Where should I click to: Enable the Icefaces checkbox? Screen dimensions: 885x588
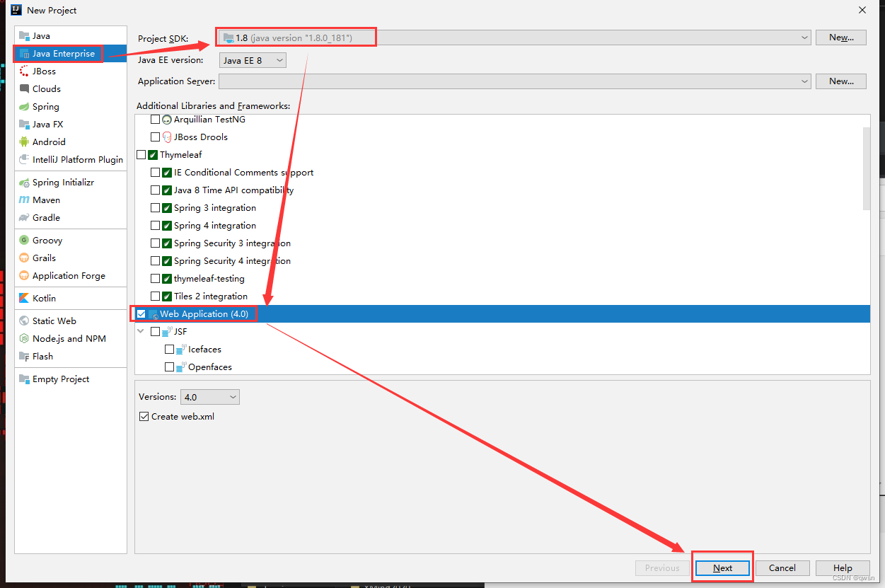pyautogui.click(x=170, y=350)
